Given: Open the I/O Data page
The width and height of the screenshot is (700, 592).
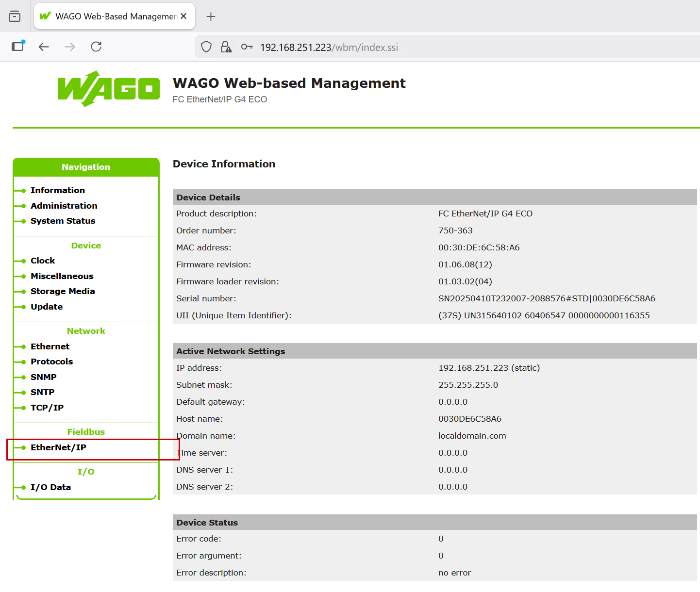Looking at the screenshot, I should pos(50,487).
